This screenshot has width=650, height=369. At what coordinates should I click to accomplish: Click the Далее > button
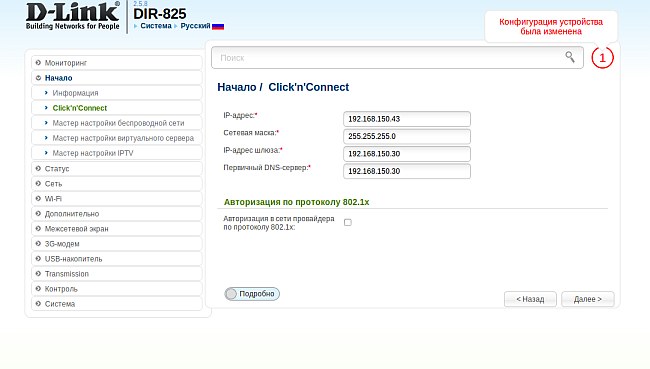click(x=587, y=299)
